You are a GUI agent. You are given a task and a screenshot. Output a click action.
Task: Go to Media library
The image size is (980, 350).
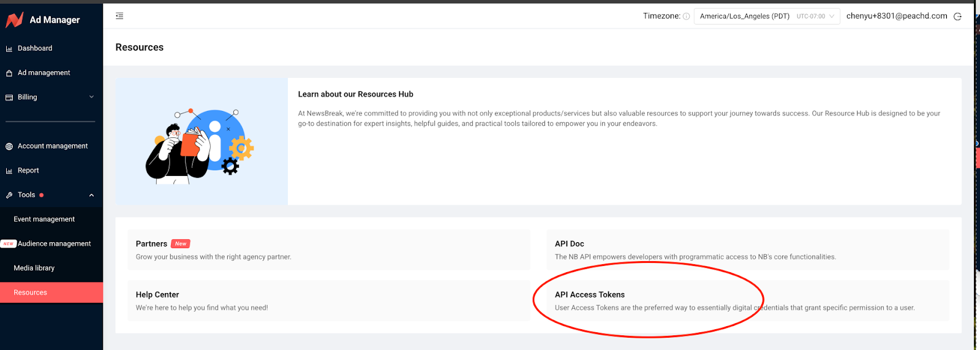pyautogui.click(x=34, y=268)
